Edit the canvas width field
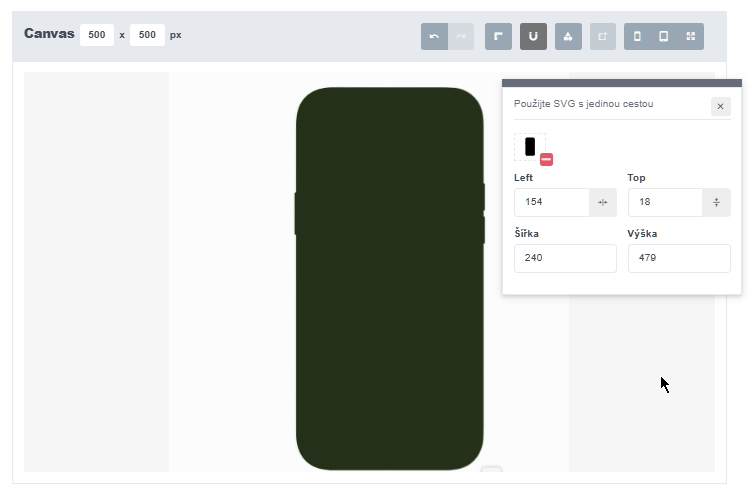 97,35
